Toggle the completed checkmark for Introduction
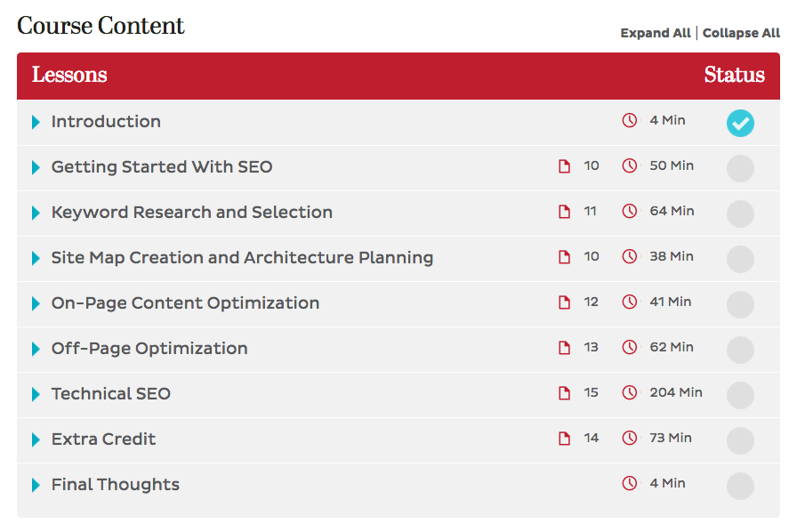This screenshot has height=532, width=797. pyautogui.click(x=740, y=123)
